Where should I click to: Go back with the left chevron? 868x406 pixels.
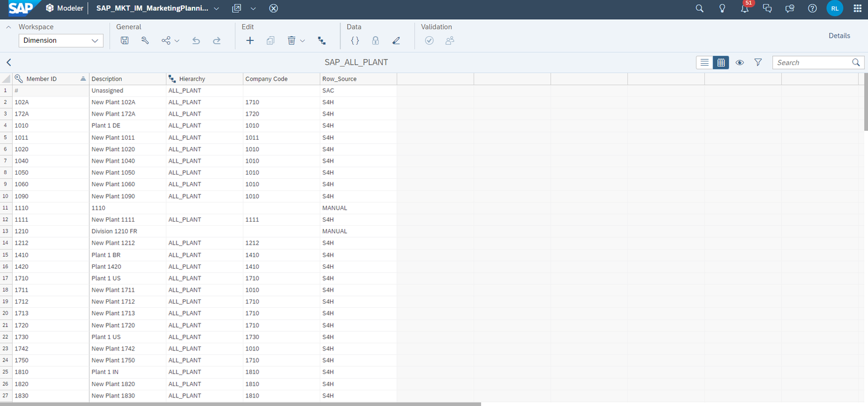(8, 62)
